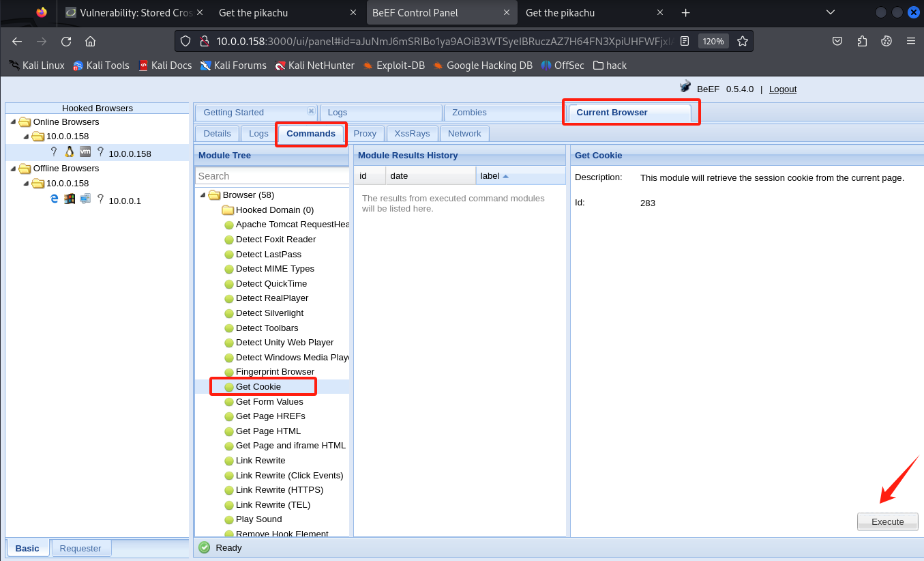Open the XssRays sub-tab
This screenshot has height=561, width=924.
coord(412,134)
